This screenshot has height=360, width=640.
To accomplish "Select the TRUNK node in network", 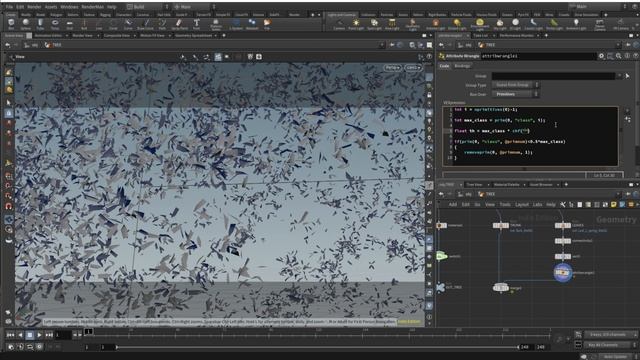I will tap(501, 225).
